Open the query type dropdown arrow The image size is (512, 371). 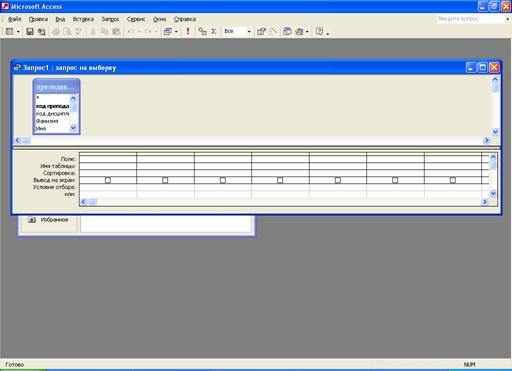pyautogui.click(x=176, y=32)
